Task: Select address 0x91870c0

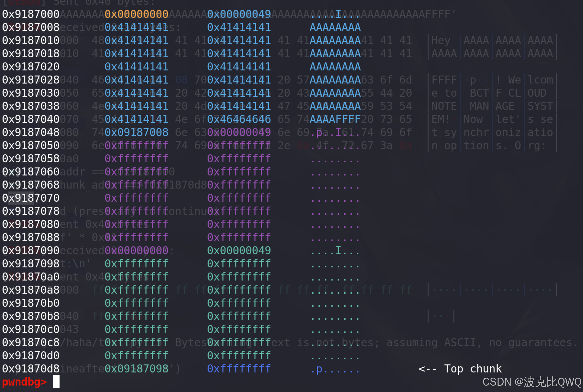Action: click(31, 329)
